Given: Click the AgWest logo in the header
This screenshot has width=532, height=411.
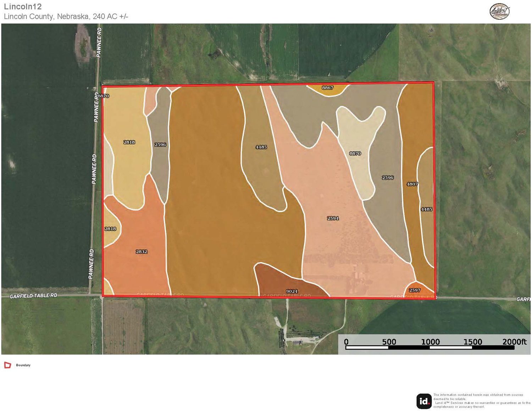Looking at the screenshot, I should click(x=499, y=12).
